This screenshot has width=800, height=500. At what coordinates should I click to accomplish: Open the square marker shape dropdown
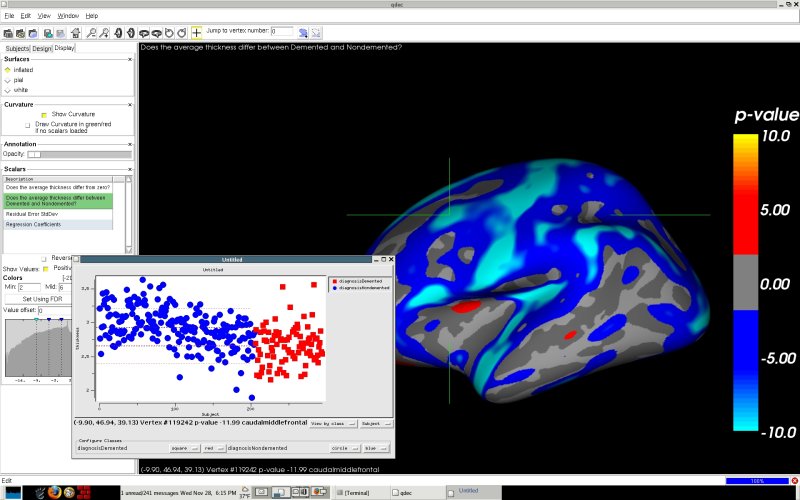(185, 449)
